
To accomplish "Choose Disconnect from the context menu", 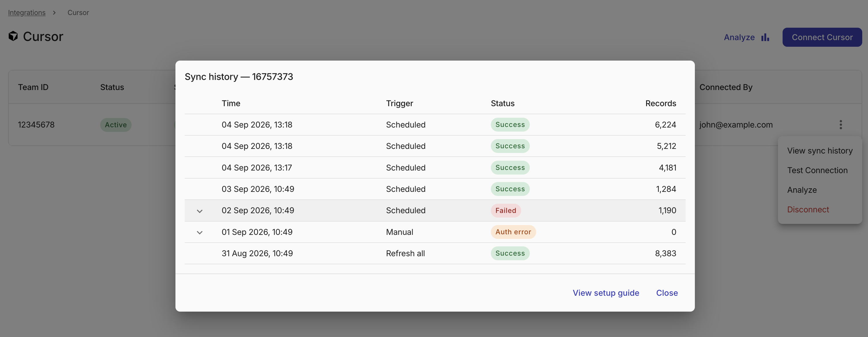I will click(x=808, y=209).
